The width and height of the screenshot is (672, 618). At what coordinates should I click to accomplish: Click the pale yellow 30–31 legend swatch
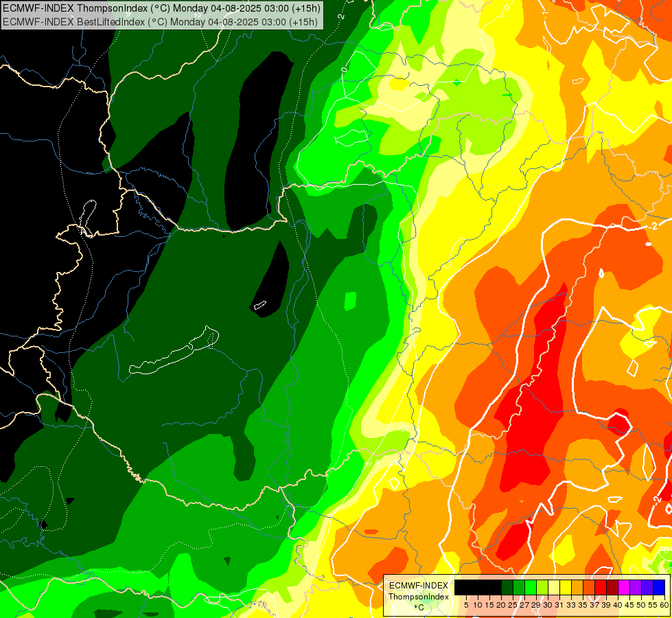[554, 587]
